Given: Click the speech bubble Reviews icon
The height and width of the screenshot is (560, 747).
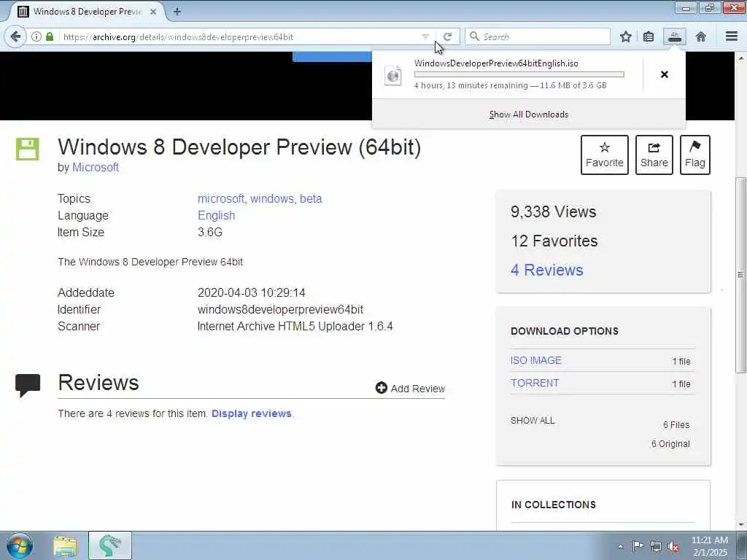Looking at the screenshot, I should click(x=28, y=385).
